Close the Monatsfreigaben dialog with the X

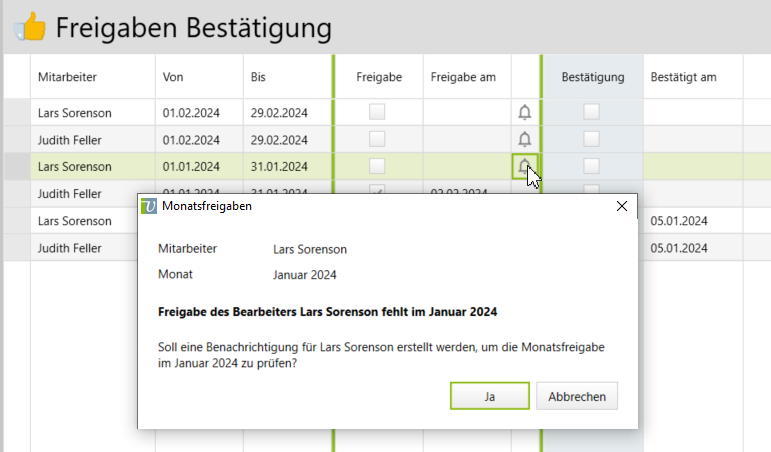[621, 206]
